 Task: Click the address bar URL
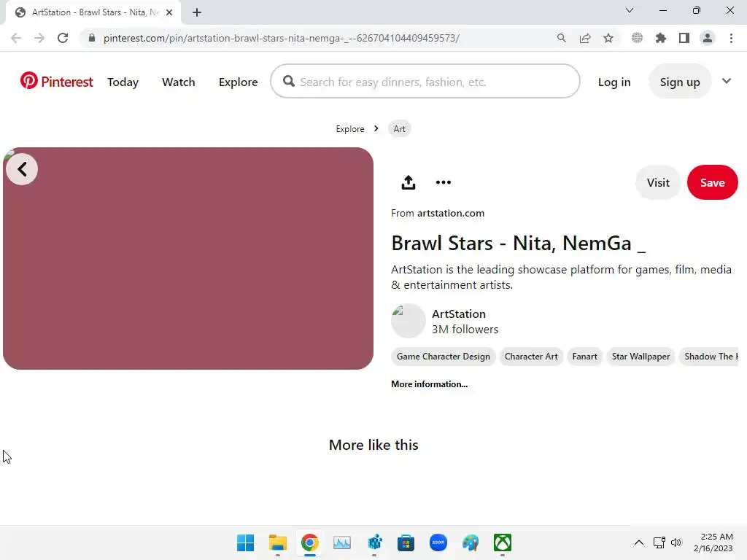(281, 38)
